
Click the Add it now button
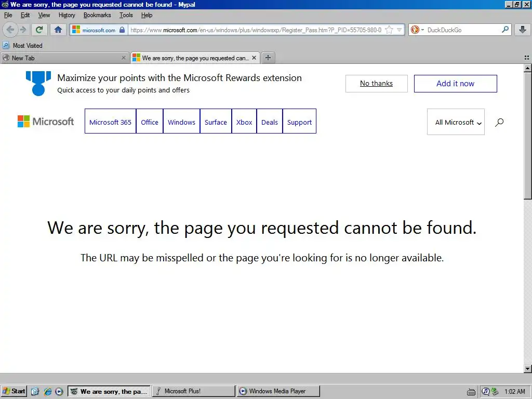[x=455, y=84]
